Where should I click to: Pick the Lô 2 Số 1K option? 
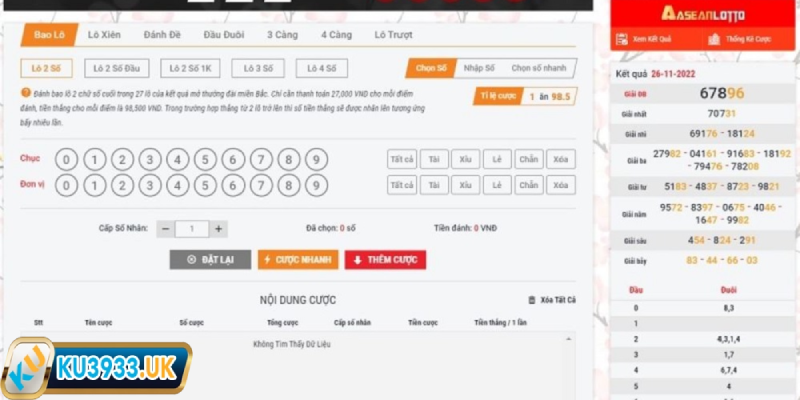click(190, 68)
